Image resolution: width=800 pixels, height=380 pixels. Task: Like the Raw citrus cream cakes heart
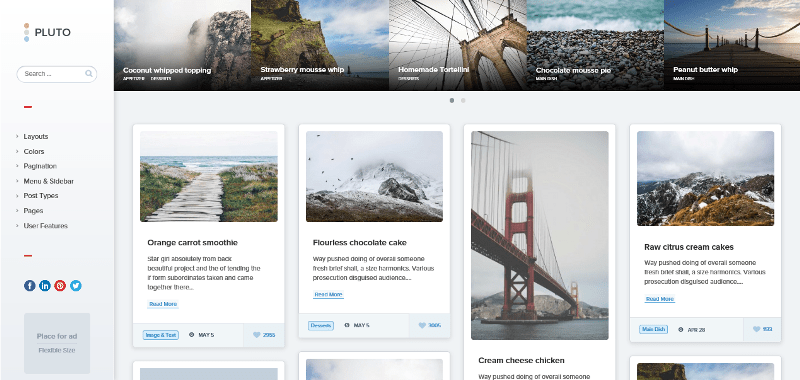pyautogui.click(x=757, y=330)
